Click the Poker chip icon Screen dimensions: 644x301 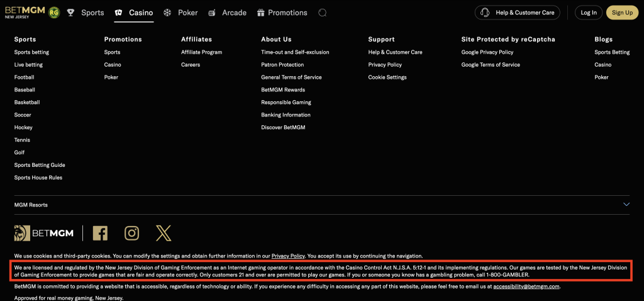[x=167, y=13]
